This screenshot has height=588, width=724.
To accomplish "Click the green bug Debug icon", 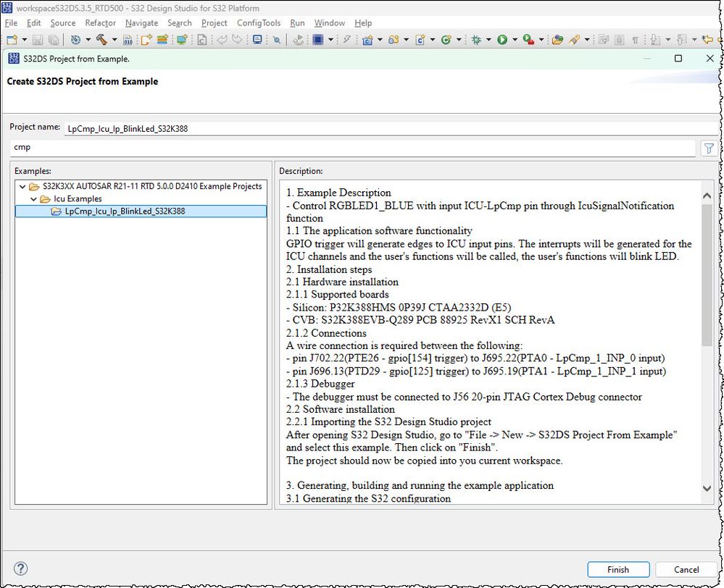I will (476, 40).
